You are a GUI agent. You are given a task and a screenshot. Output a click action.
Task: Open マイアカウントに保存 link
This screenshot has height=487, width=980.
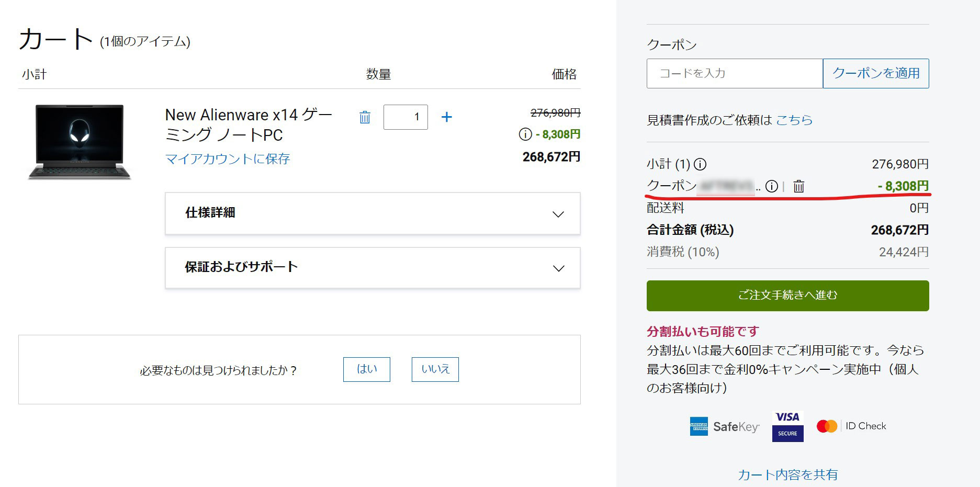click(x=228, y=158)
